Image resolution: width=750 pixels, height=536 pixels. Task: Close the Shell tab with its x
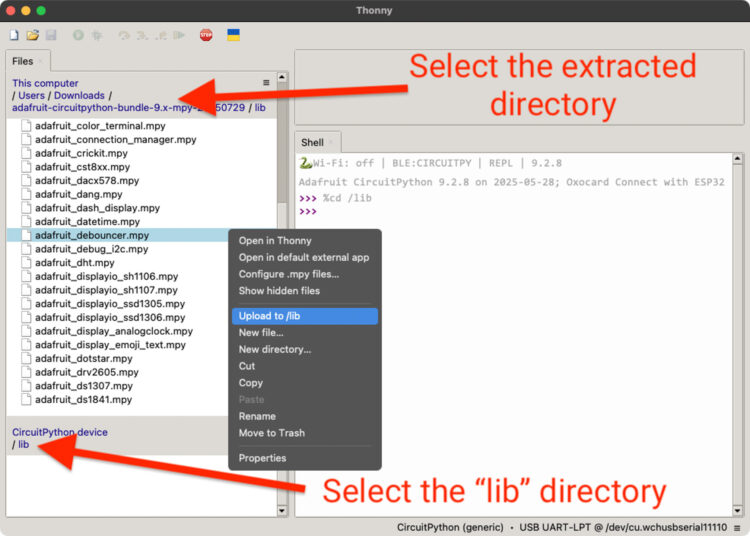click(x=331, y=142)
